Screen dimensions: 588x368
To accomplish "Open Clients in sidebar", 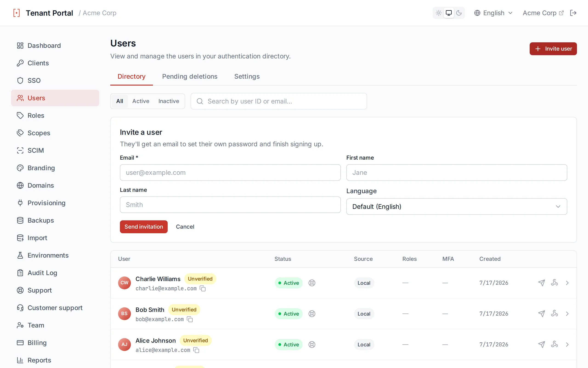I will (x=55, y=63).
